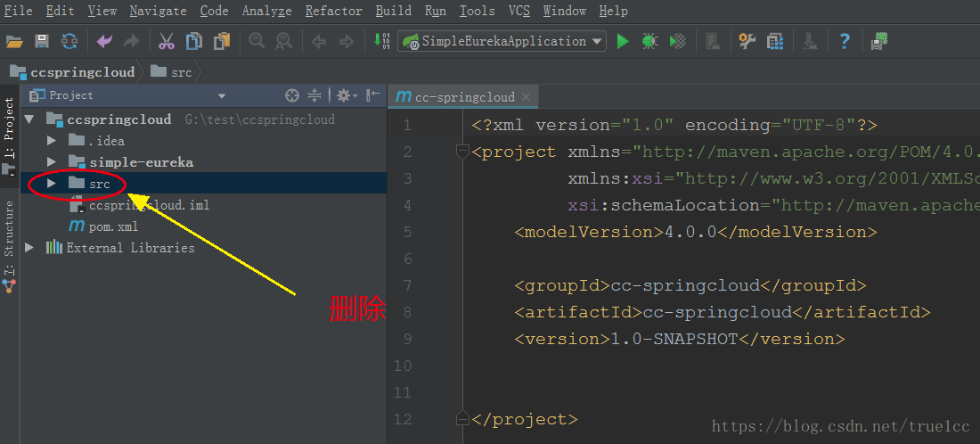Click the Run with Coverage icon
980x444 pixels.
(x=677, y=42)
